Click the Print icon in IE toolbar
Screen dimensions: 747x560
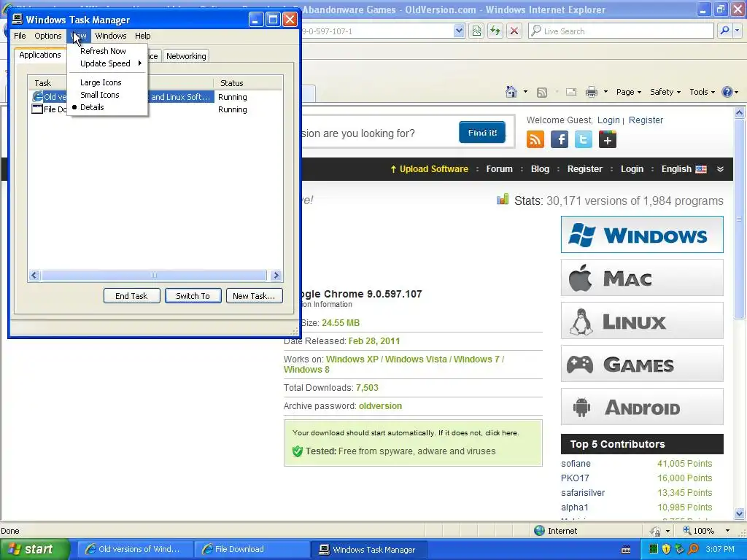pos(591,92)
